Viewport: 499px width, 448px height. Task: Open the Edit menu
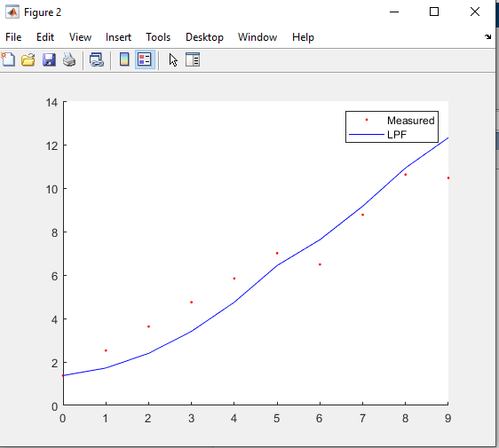[45, 37]
